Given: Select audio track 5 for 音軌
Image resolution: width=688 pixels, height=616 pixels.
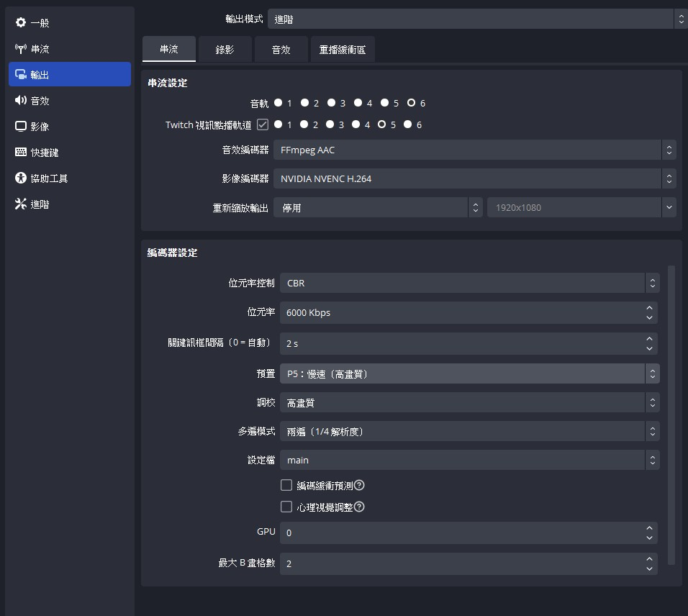Looking at the screenshot, I should 385,103.
